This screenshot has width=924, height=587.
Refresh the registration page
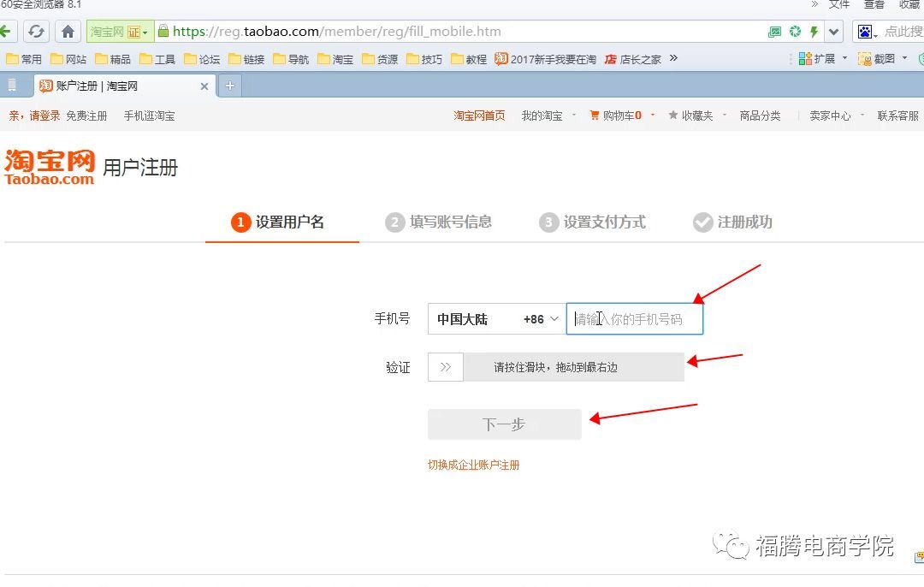coord(36,31)
